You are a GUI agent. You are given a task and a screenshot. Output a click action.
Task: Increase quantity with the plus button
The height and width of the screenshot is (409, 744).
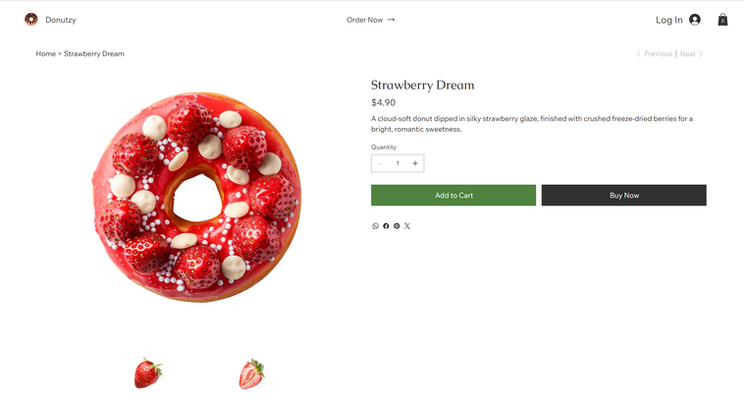click(415, 163)
